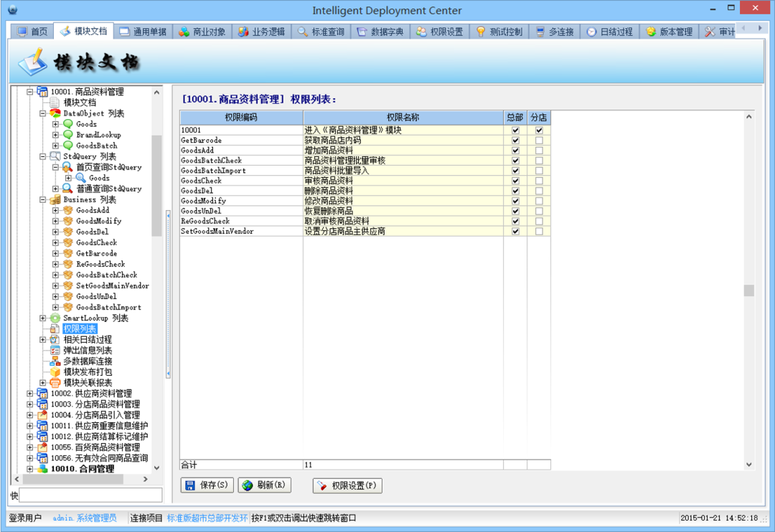
Task: Click the 多数据库连接 network icon
Action: 55,361
